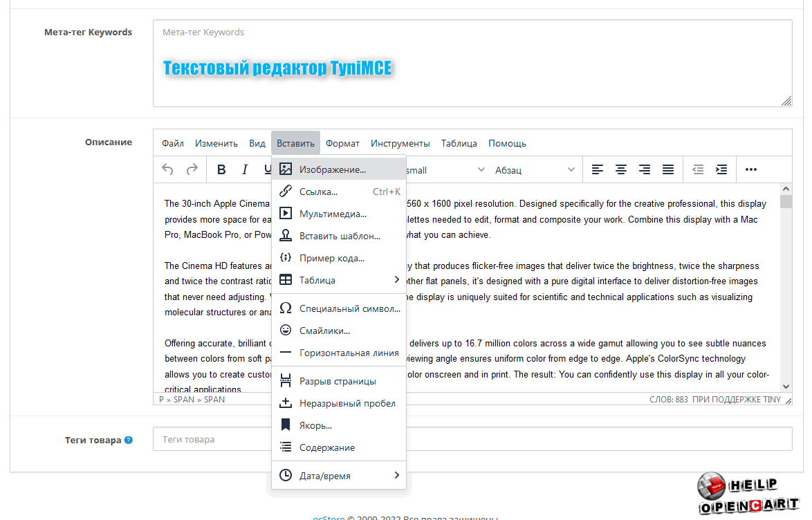Increase indent of the paragraph
This screenshot has width=812, height=520.
click(721, 169)
